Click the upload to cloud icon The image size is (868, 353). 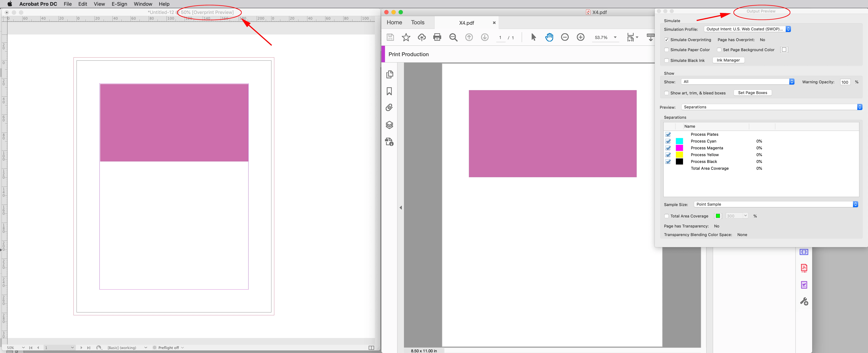421,37
